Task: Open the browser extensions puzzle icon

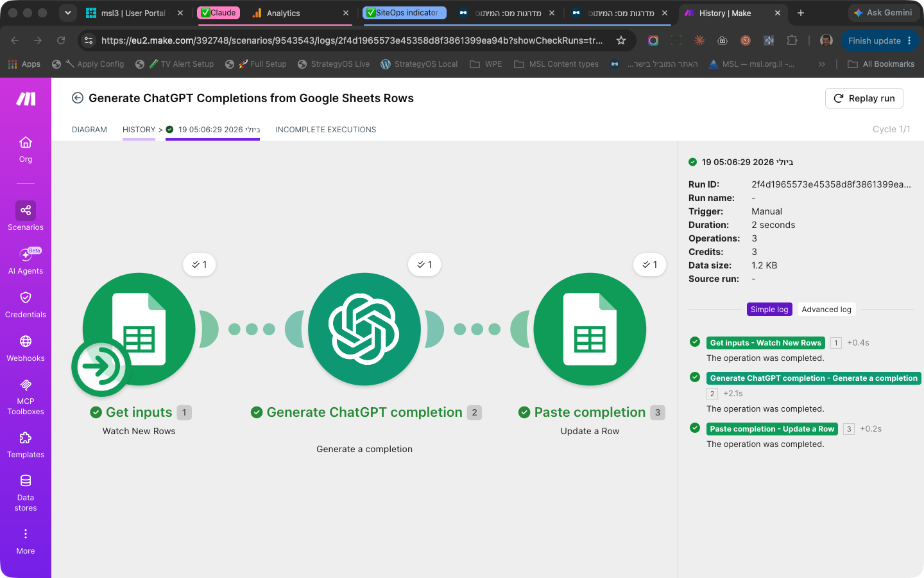Action: tap(792, 40)
